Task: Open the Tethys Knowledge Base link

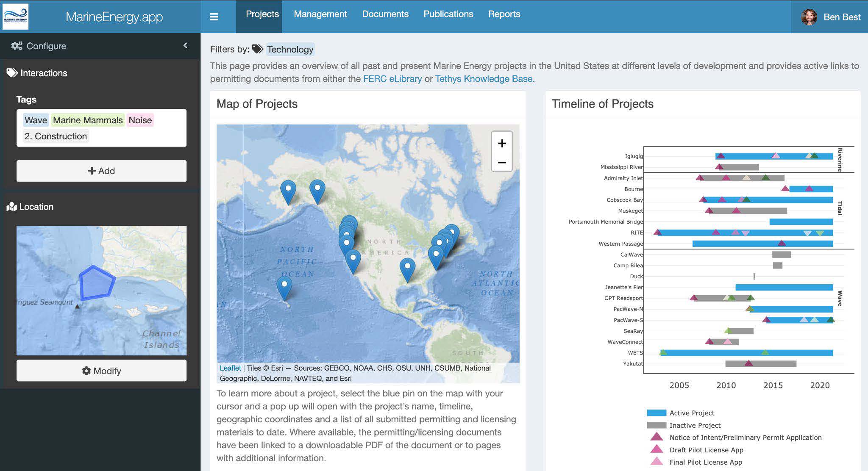Action: 484,79
